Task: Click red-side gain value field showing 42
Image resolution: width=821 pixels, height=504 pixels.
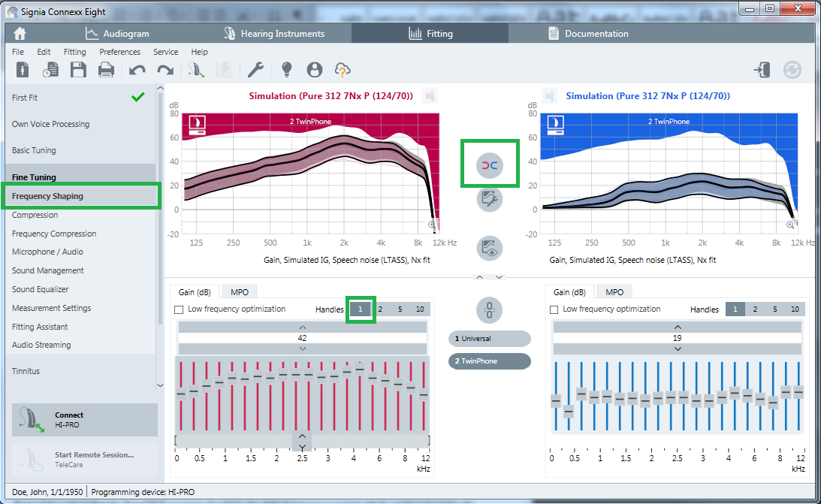Action: pos(303,338)
